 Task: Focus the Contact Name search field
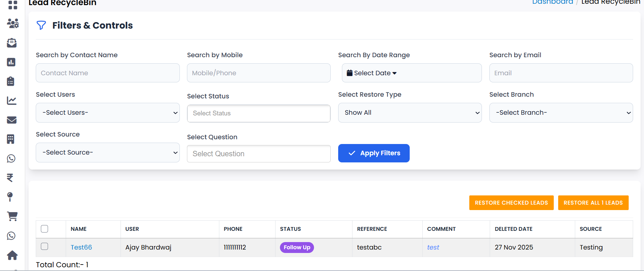(108, 73)
